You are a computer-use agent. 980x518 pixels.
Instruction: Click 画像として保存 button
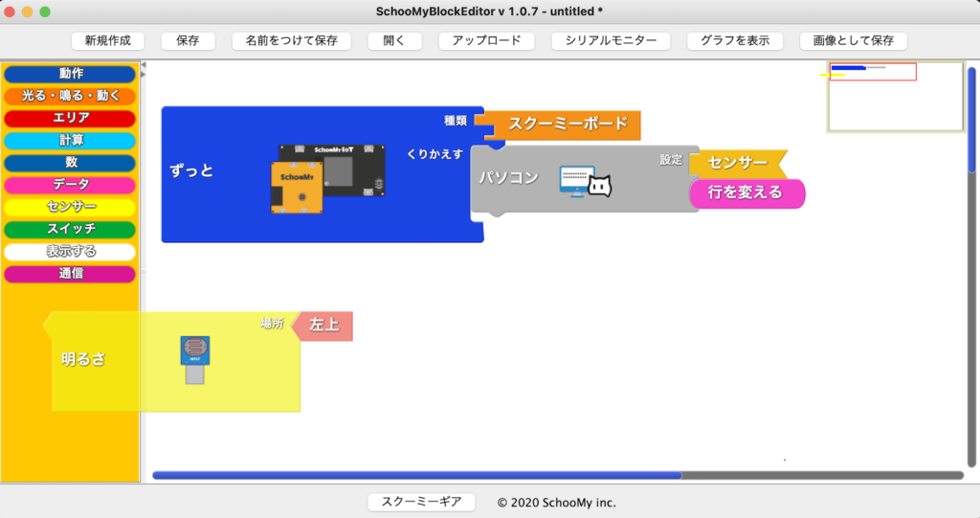coord(853,40)
